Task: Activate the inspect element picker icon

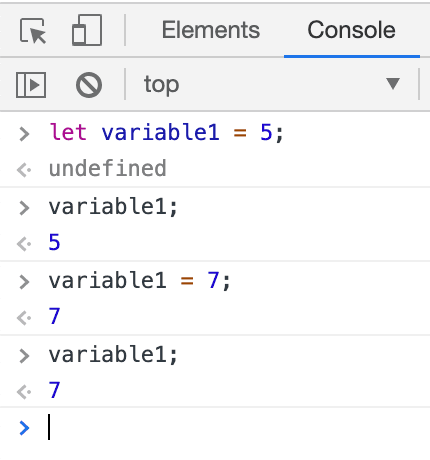Action: click(33, 31)
